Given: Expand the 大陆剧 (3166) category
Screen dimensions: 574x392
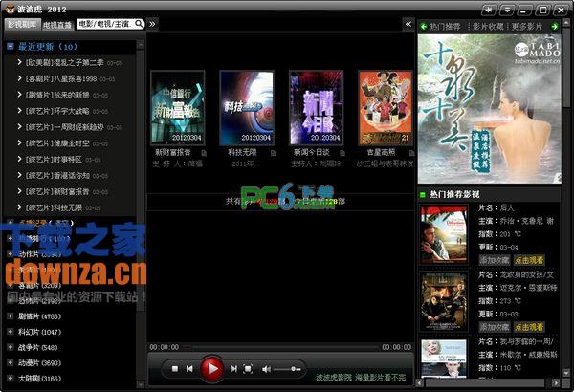Looking at the screenshot, I should [x=11, y=378].
